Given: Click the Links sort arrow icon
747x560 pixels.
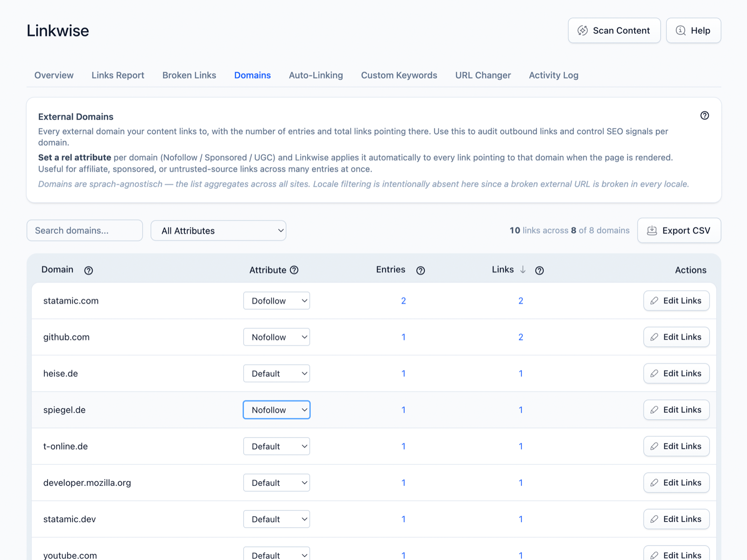Looking at the screenshot, I should pos(523,269).
